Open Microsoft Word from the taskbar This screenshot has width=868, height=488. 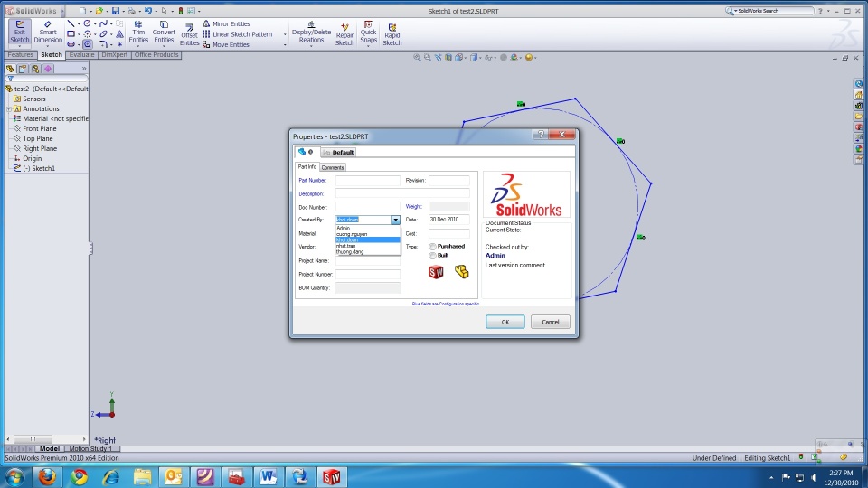click(269, 477)
